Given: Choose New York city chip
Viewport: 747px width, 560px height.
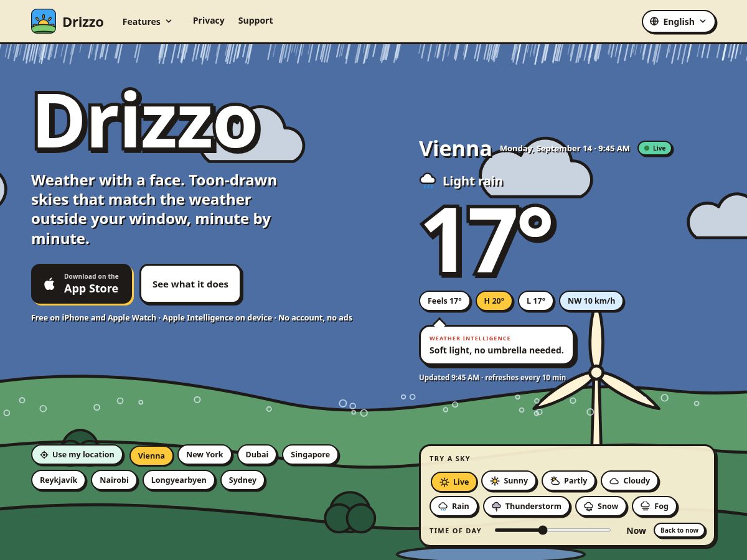Looking at the screenshot, I should pyautogui.click(x=204, y=454).
